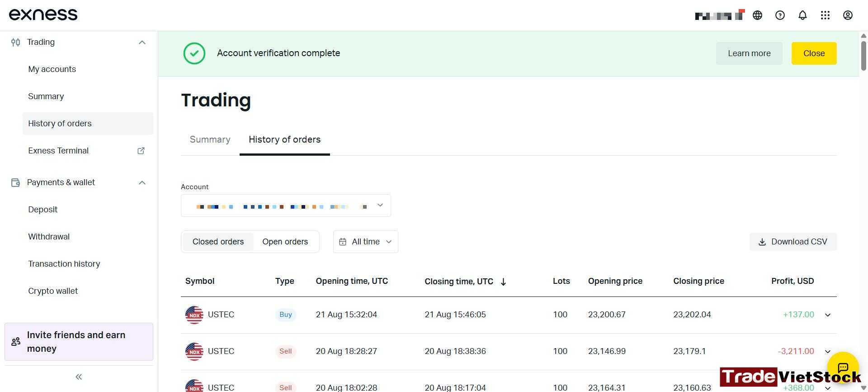
Task: Show Closed orders
Action: point(218,242)
